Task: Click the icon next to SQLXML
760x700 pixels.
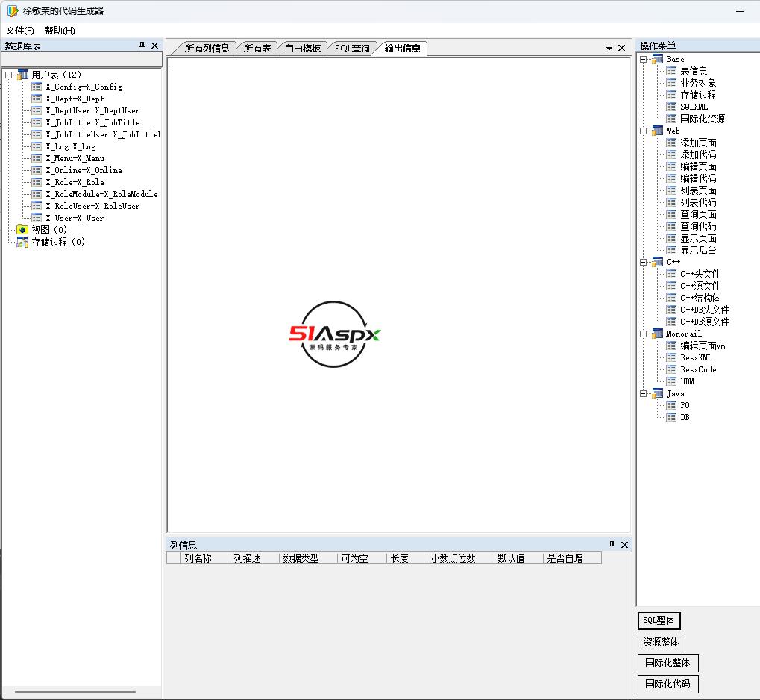Action: point(671,107)
